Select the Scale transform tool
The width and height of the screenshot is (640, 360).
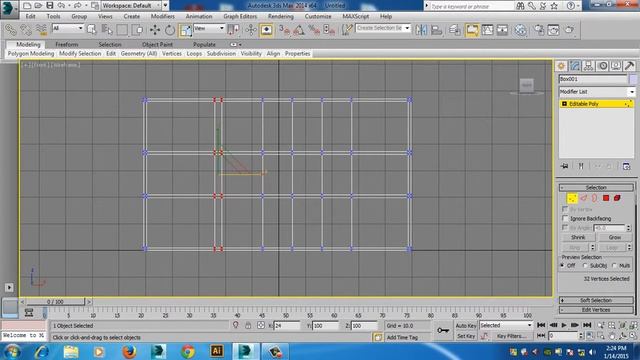[x=185, y=30]
